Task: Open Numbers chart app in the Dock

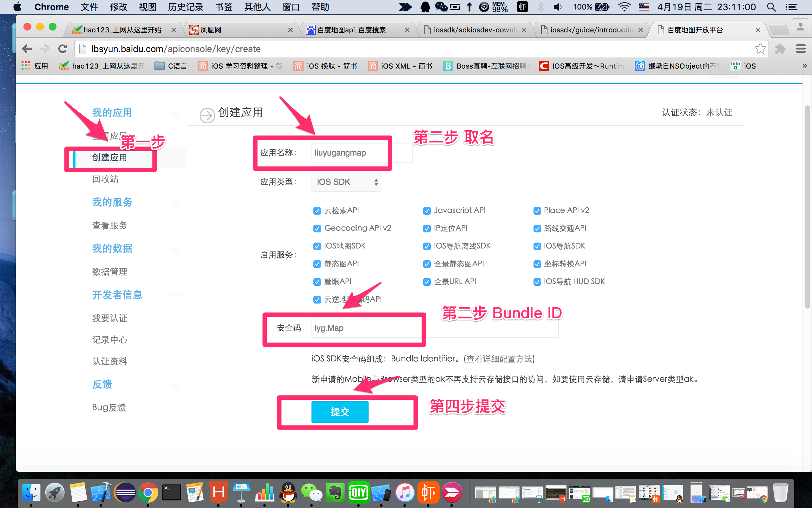Action: click(265, 492)
